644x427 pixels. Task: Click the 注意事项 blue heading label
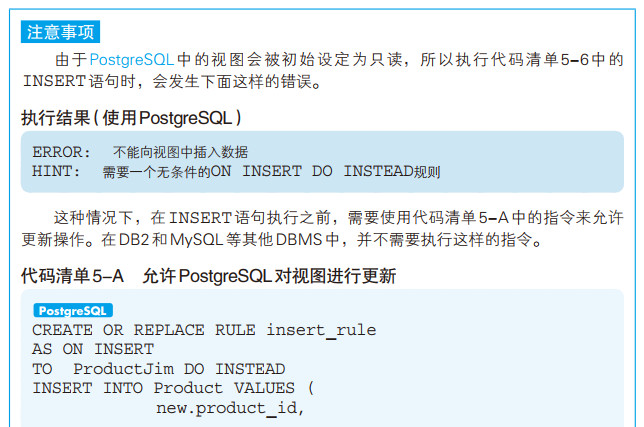(60, 32)
